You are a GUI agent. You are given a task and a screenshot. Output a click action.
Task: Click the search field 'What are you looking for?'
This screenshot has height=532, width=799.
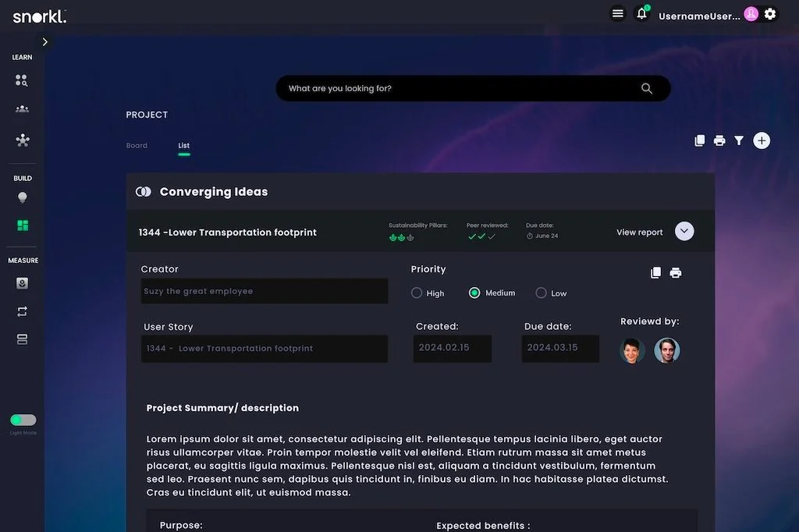[x=473, y=88]
